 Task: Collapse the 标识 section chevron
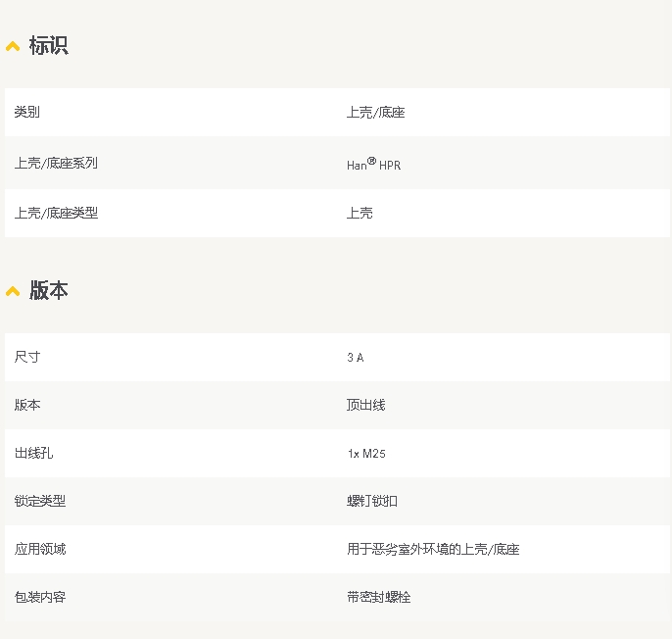[x=13, y=46]
